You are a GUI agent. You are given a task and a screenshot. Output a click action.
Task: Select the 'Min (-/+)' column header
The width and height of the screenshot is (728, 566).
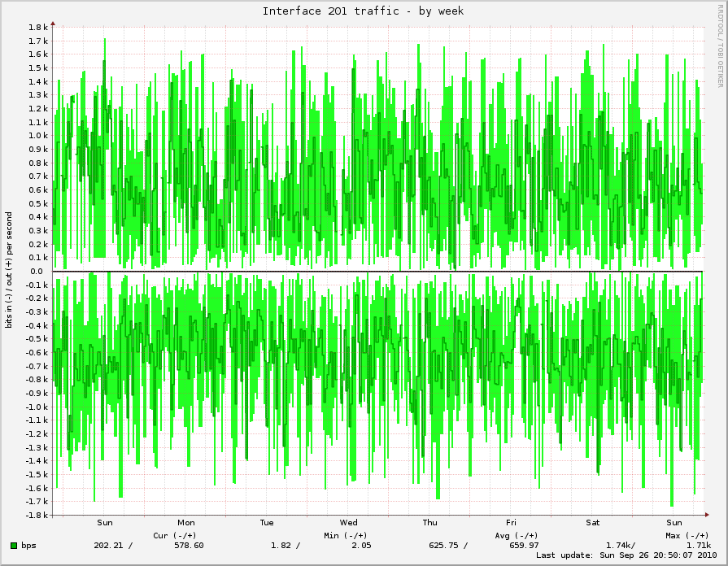click(x=346, y=535)
